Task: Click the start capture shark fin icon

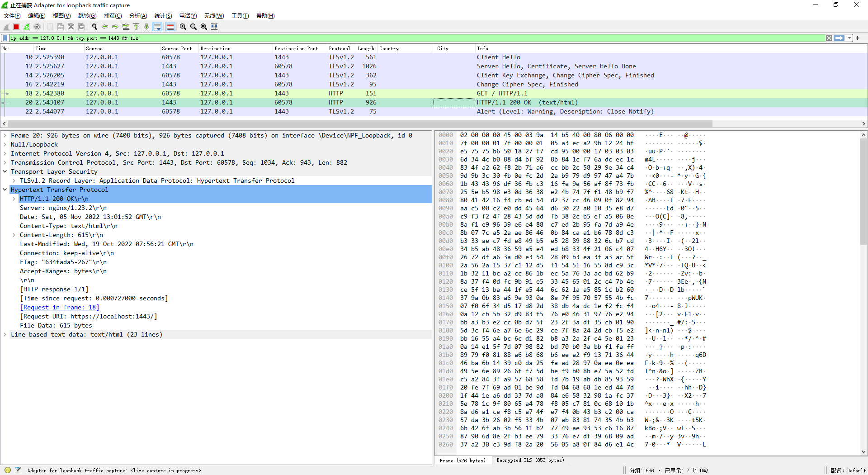Action: pos(6,27)
